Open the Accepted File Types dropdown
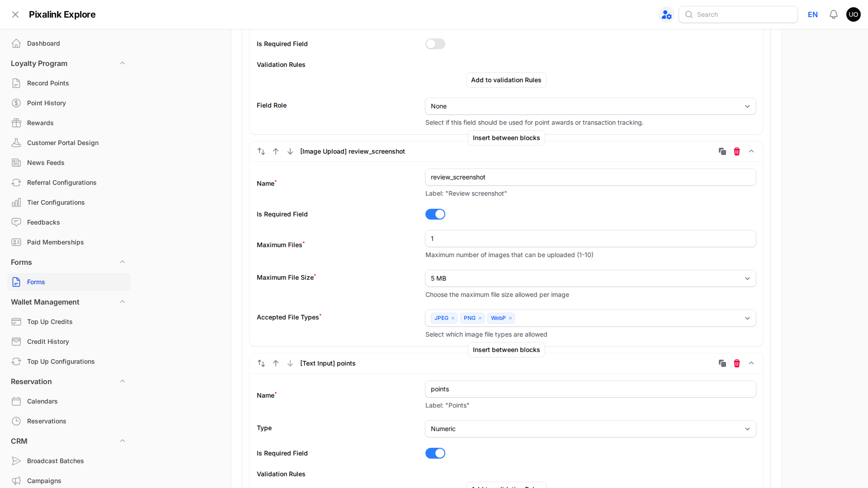Viewport: 868px width, 488px height. pyautogui.click(x=590, y=318)
